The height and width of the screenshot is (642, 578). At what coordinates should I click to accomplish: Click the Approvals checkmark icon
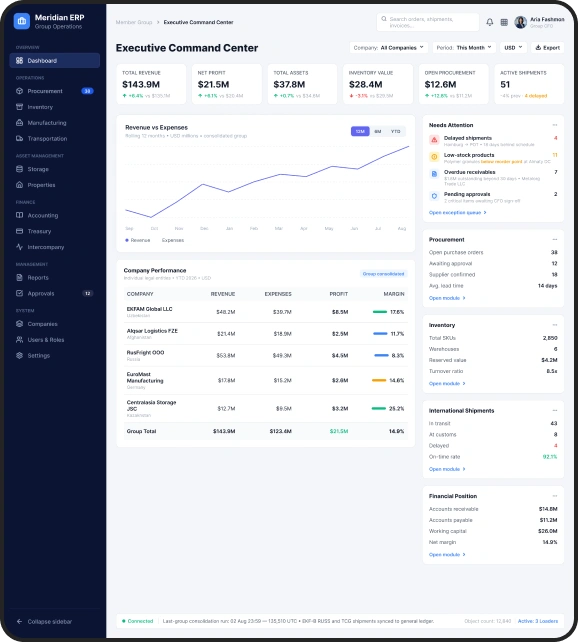click(x=19, y=293)
